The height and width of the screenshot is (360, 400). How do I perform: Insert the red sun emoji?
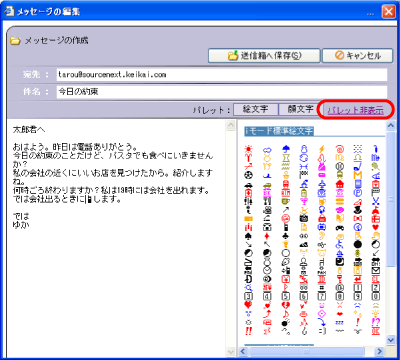pos(248,149)
